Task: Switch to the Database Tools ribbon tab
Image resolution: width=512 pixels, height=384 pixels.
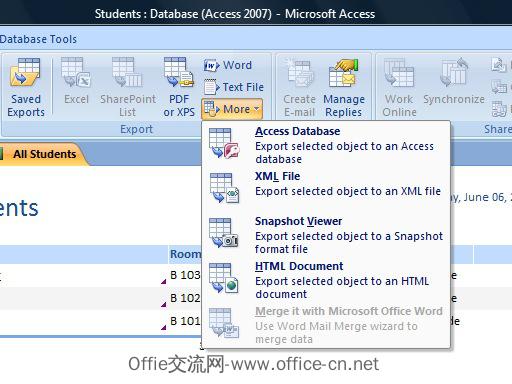Action: click(38, 39)
